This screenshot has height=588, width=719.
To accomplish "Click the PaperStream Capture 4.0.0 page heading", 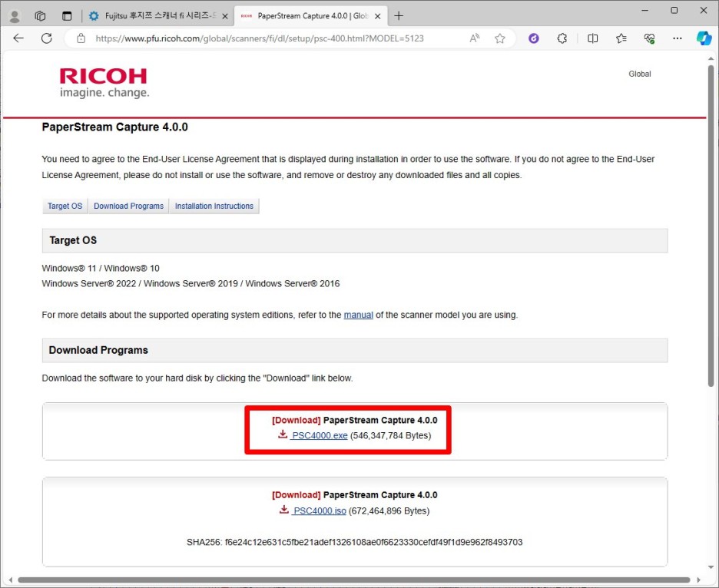I will tap(114, 127).
